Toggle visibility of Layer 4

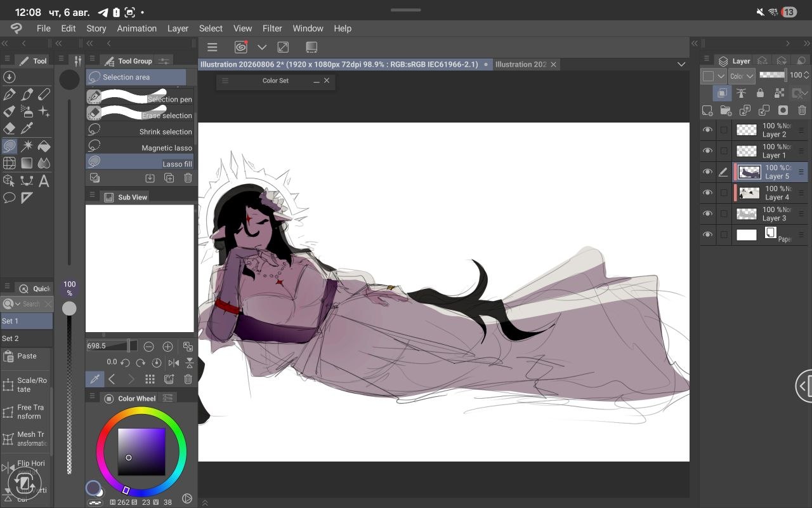[707, 193]
